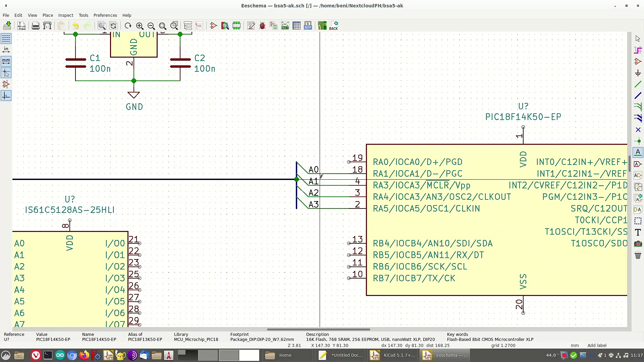Select the Delete item trash tool

pyautogui.click(x=638, y=255)
